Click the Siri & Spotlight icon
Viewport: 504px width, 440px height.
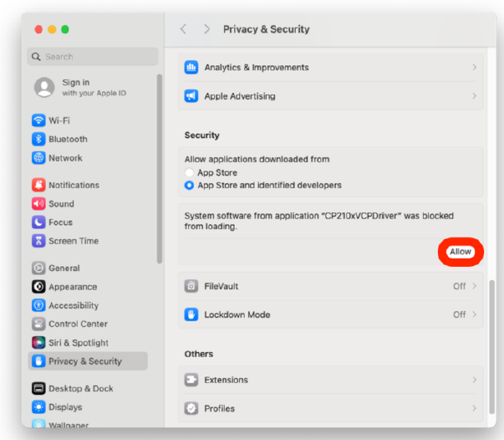point(38,343)
